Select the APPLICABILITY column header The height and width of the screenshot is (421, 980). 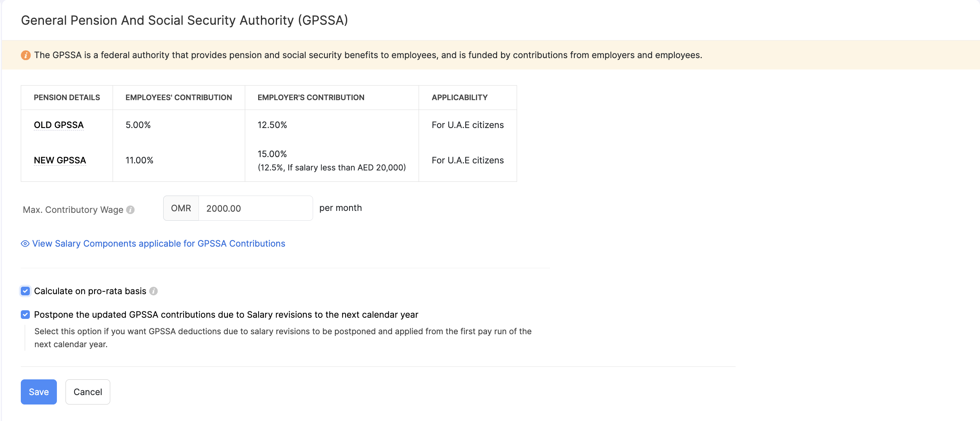(x=459, y=97)
